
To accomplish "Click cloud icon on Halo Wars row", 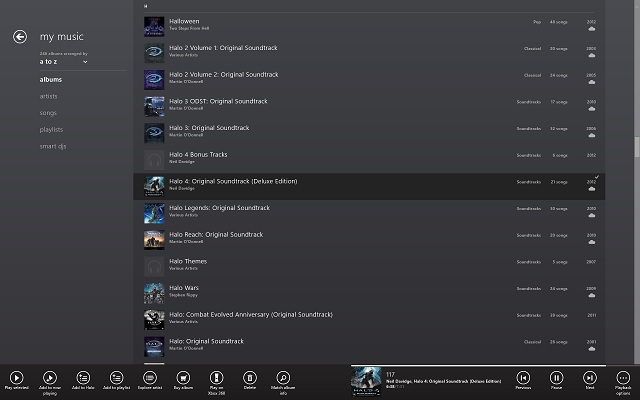I will (x=591, y=296).
